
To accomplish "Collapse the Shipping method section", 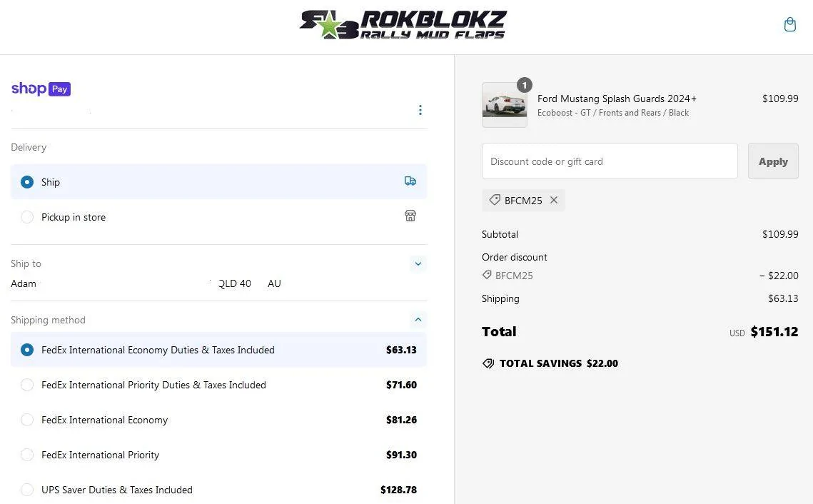I will (418, 320).
